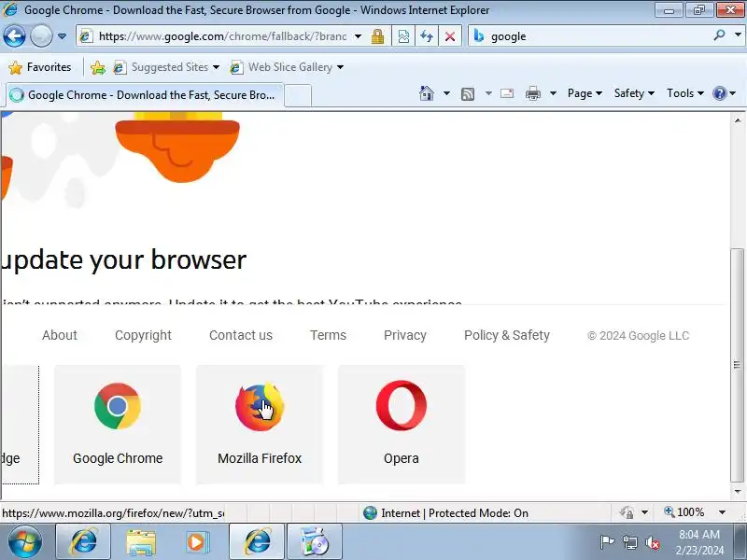Open the Contact us footer link
The height and width of the screenshot is (560, 747).
point(241,335)
